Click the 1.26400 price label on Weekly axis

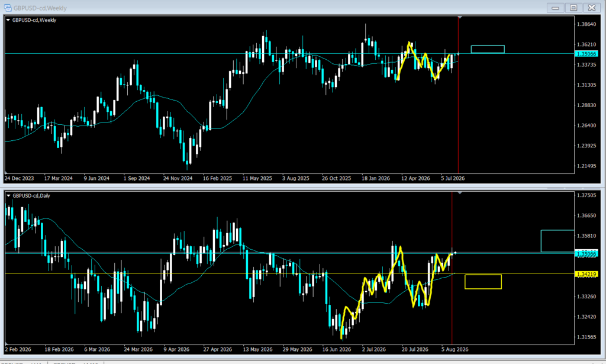tap(586, 125)
